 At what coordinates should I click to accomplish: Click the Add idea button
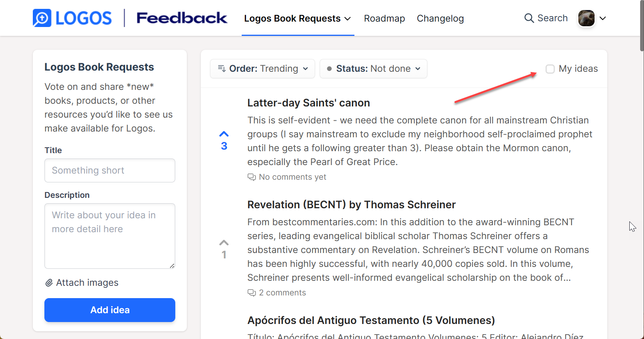tap(110, 310)
